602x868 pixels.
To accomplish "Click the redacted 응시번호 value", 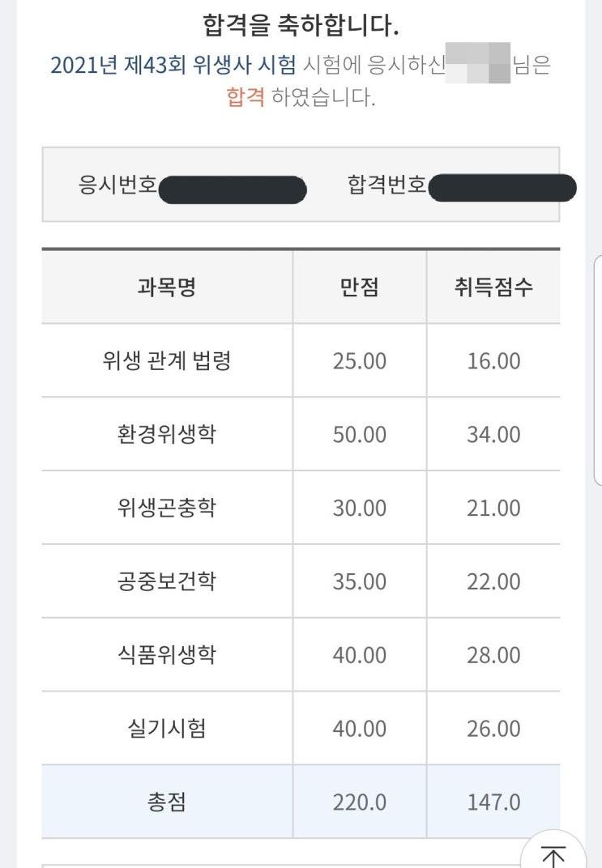I will (x=233, y=190).
